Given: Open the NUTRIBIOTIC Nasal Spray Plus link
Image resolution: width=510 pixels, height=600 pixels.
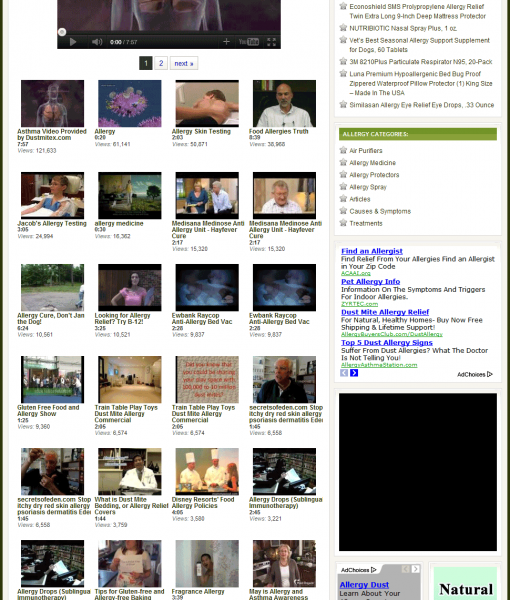Looking at the screenshot, I should (x=403, y=28).
